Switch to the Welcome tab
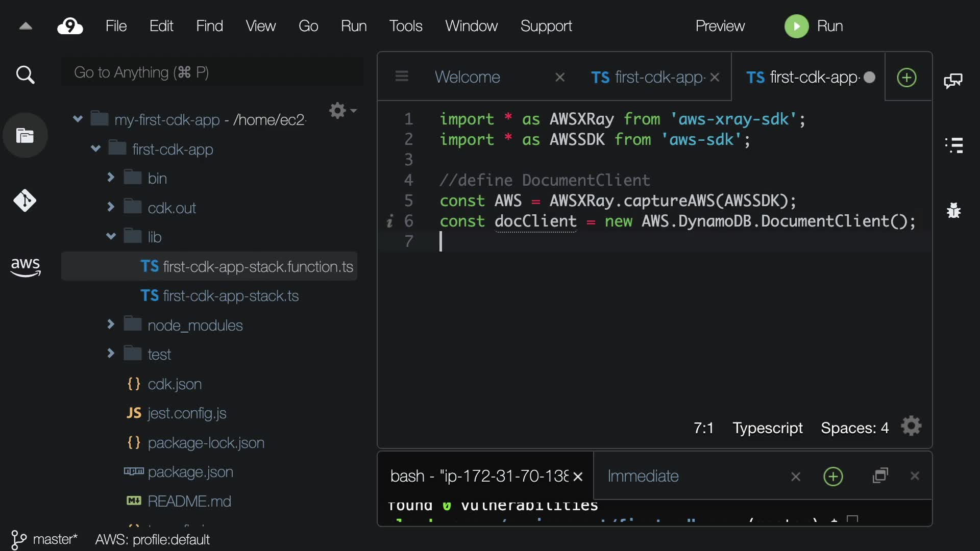 click(x=467, y=77)
